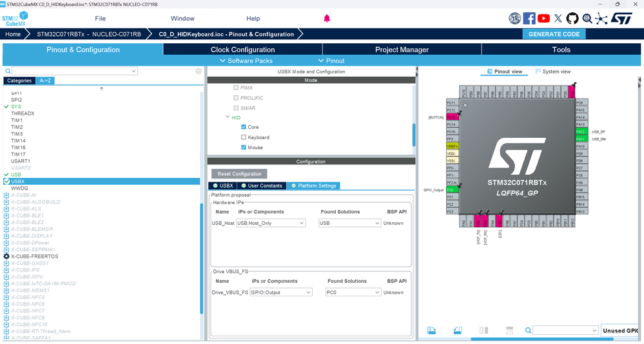Image resolution: width=644 pixels, height=344 pixels.
Task: Enable the HID Keyboard checkbox
Action: coord(244,137)
